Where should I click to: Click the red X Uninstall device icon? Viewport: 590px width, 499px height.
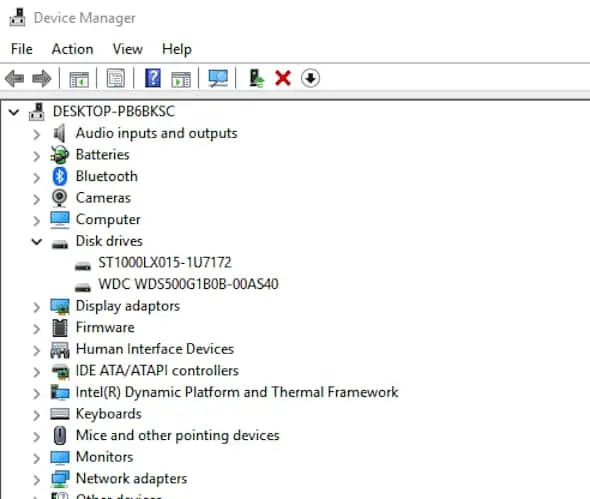click(283, 78)
